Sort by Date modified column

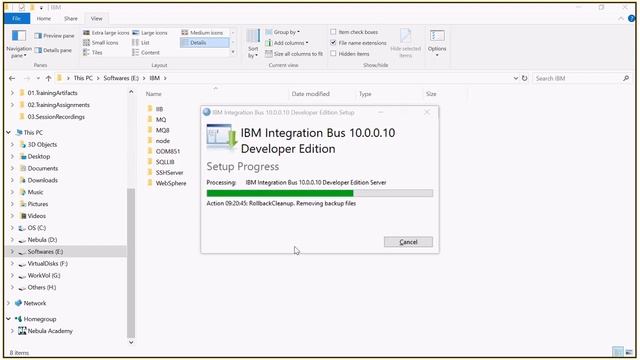click(x=311, y=94)
